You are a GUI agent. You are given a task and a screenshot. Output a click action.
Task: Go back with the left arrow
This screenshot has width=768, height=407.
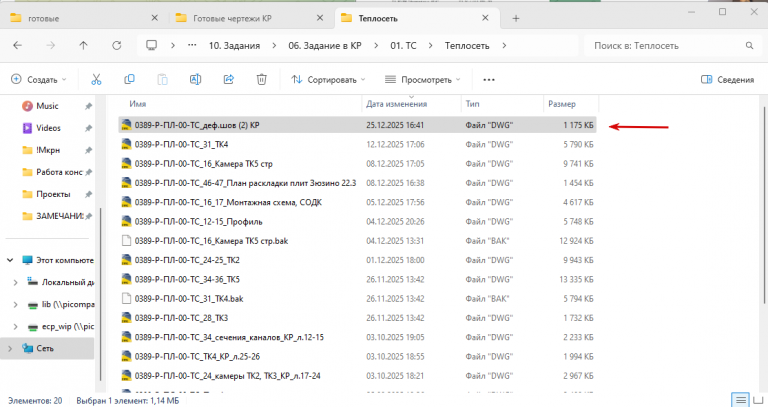point(18,46)
